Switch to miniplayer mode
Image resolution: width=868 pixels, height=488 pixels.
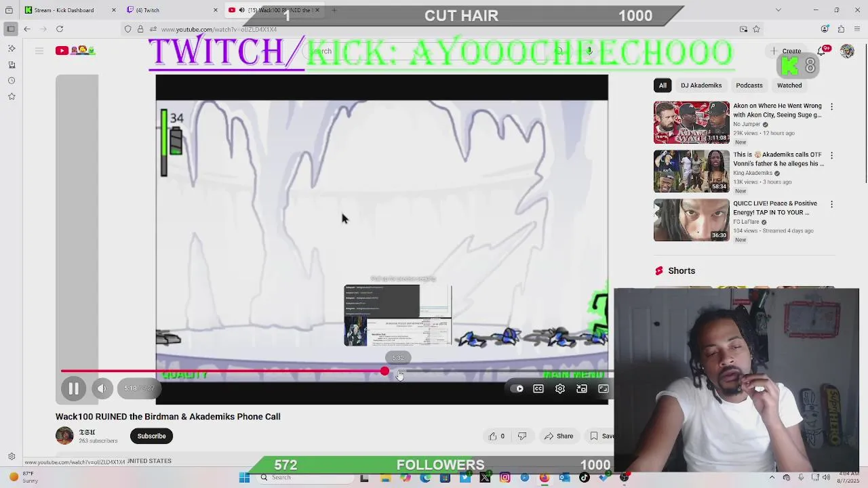pyautogui.click(x=582, y=388)
